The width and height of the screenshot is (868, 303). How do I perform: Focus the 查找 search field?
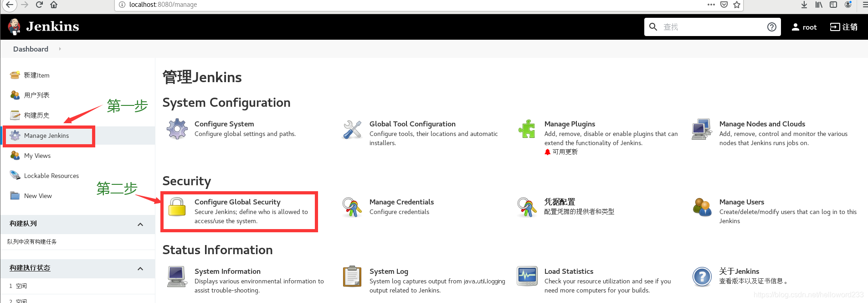(x=712, y=27)
